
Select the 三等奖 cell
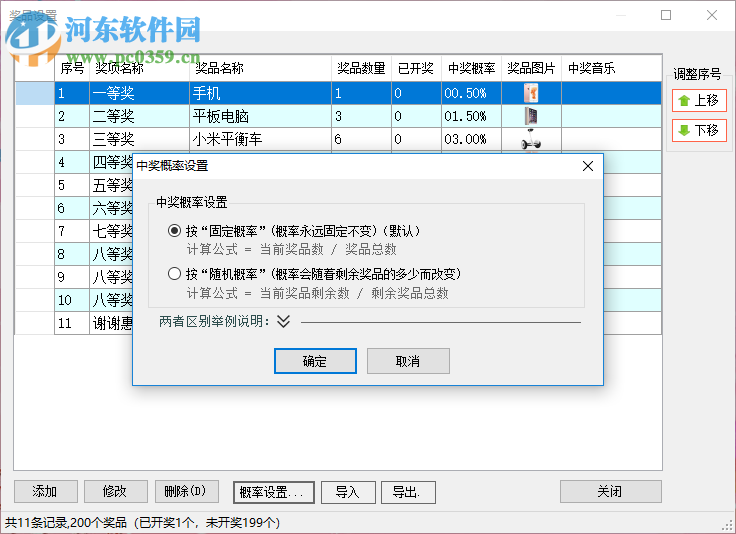click(139, 139)
